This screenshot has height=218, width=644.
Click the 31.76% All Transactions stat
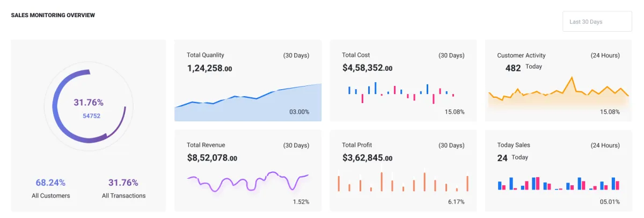click(x=123, y=183)
